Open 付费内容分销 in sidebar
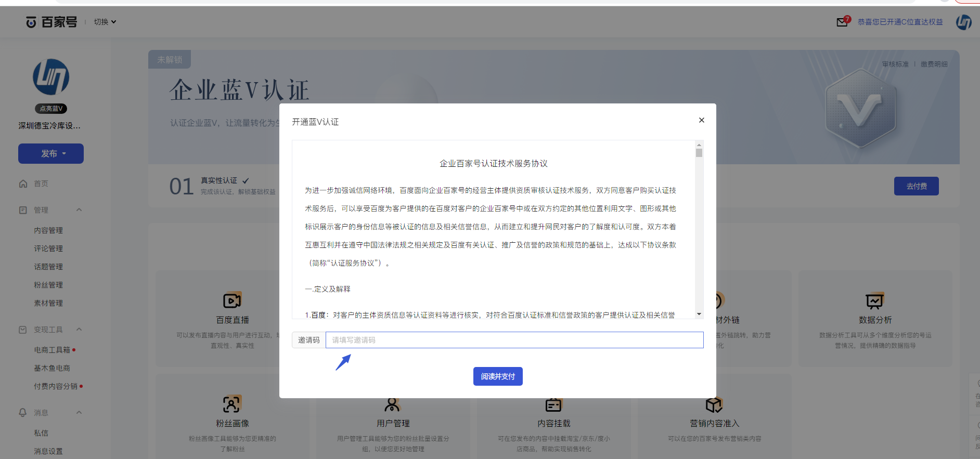The height and width of the screenshot is (459, 980). pos(56,386)
